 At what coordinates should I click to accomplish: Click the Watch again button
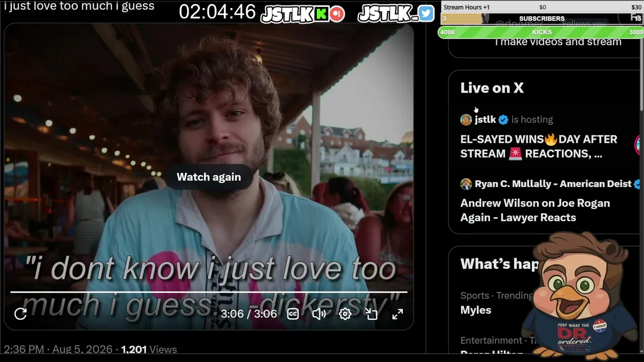[209, 177]
